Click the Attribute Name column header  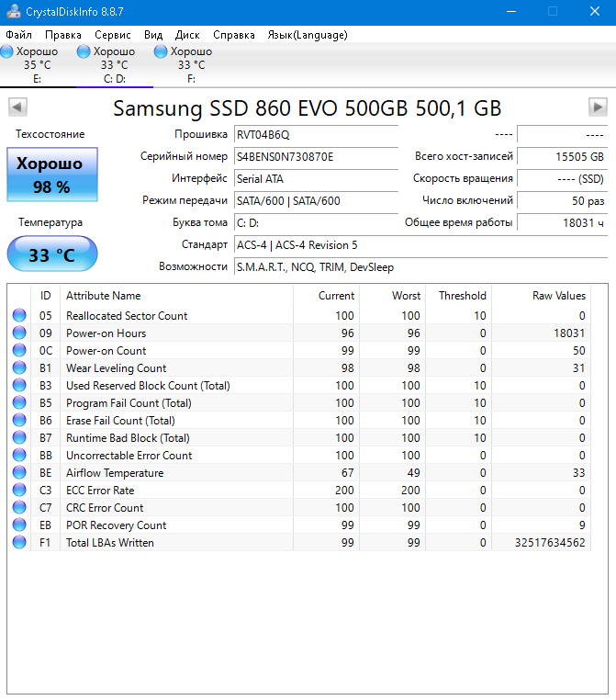tap(104, 296)
